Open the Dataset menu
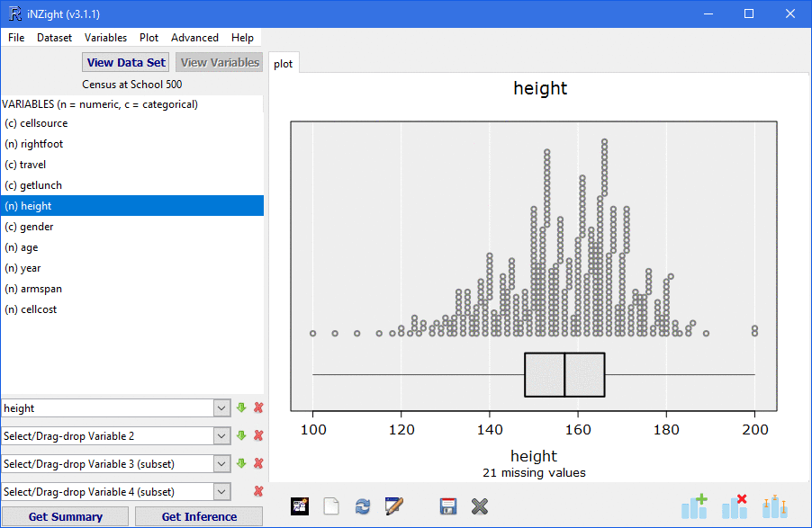Viewport: 812px width, 528px height. pos(55,38)
